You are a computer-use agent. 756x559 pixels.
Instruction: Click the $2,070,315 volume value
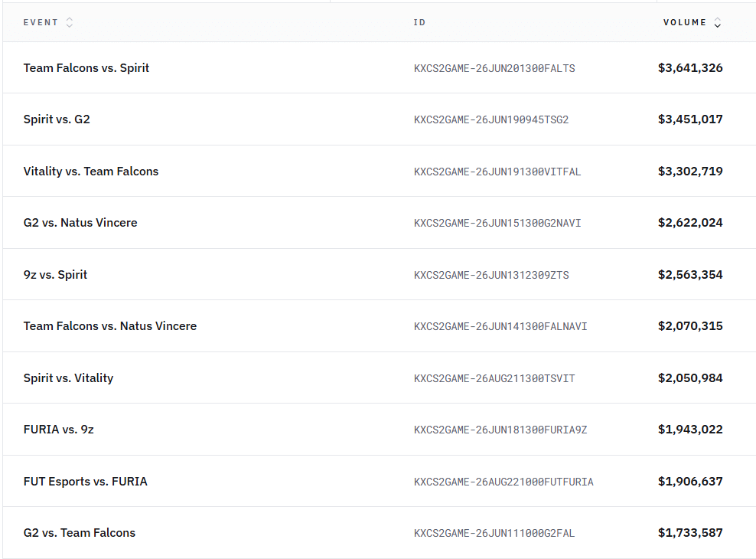(690, 326)
